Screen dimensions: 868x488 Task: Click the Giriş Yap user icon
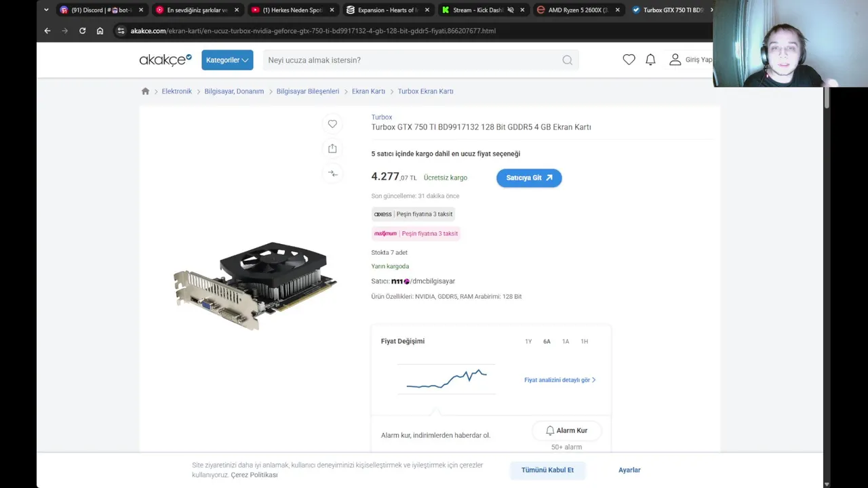[675, 60]
